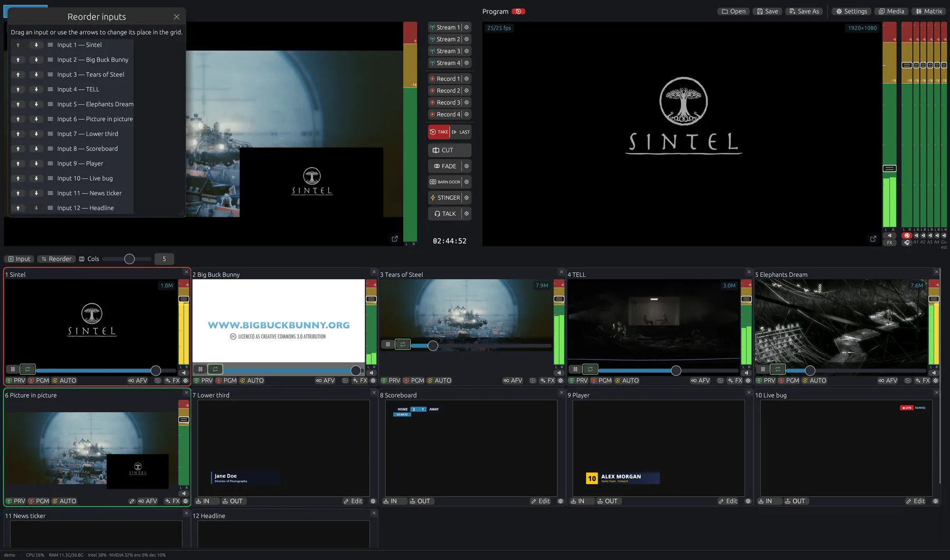This screenshot has width=950, height=560.
Task: Open BARN DOOR transition settings gear
Action: (467, 182)
